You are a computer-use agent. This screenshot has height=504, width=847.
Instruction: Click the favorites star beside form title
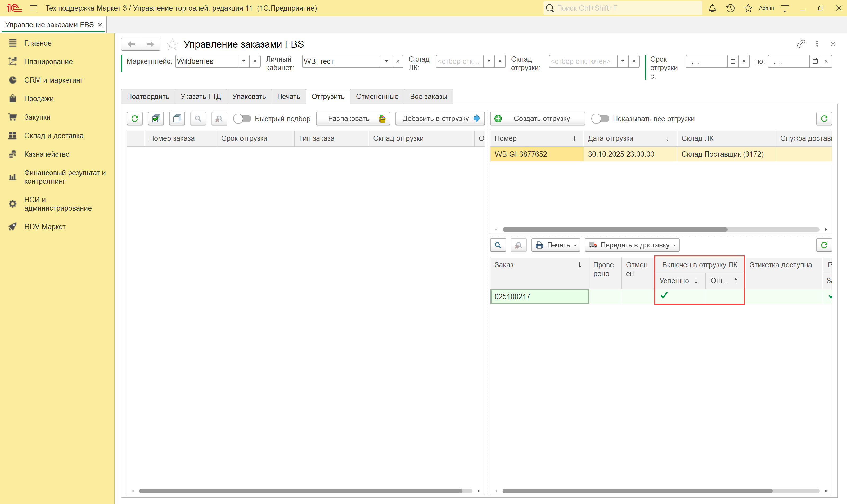click(172, 44)
